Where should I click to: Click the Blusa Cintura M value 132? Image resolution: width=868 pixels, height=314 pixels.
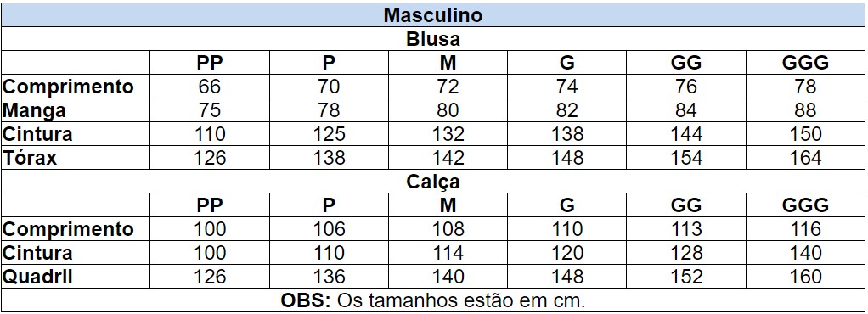pyautogui.click(x=448, y=134)
